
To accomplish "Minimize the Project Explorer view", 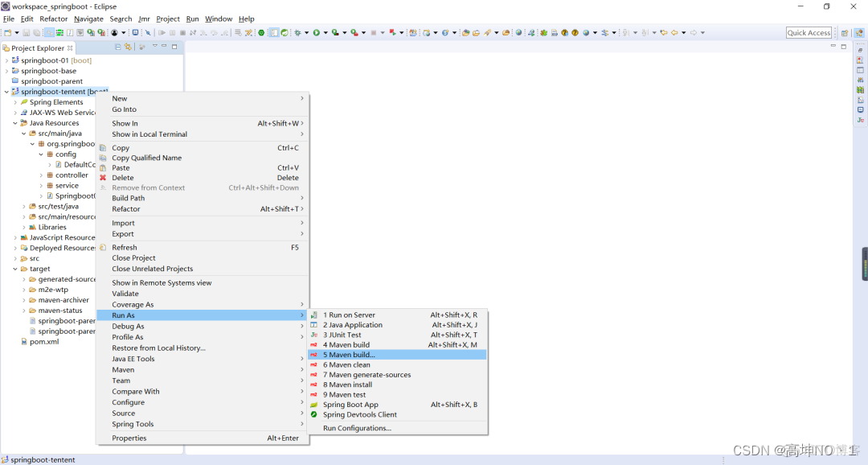I will pos(165,45).
